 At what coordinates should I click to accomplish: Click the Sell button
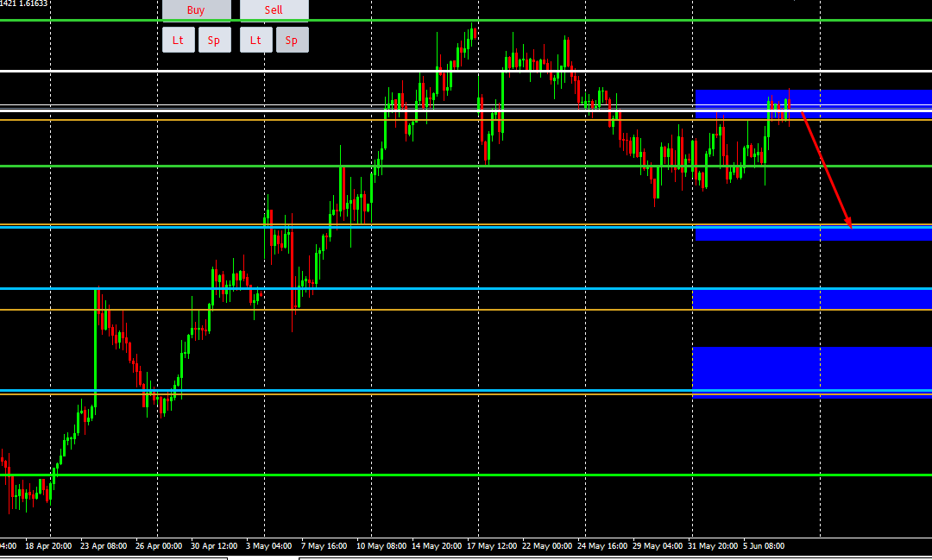coord(274,10)
